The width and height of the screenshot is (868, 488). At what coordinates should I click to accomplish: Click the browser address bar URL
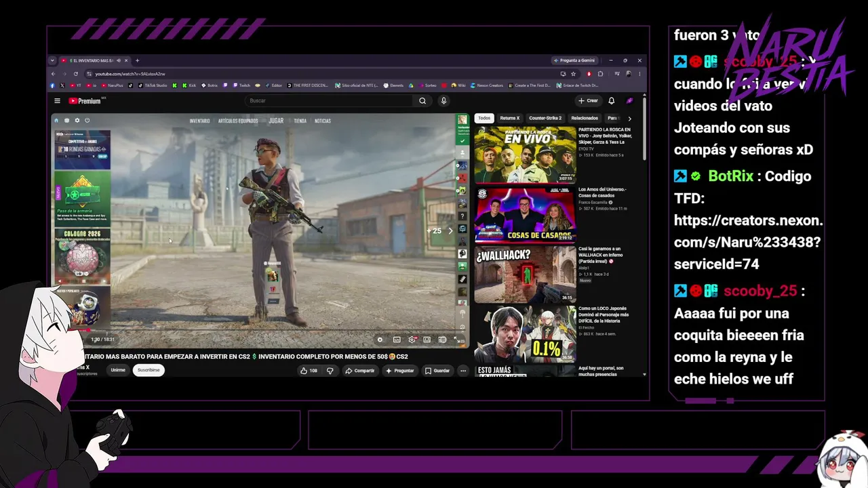click(x=130, y=74)
